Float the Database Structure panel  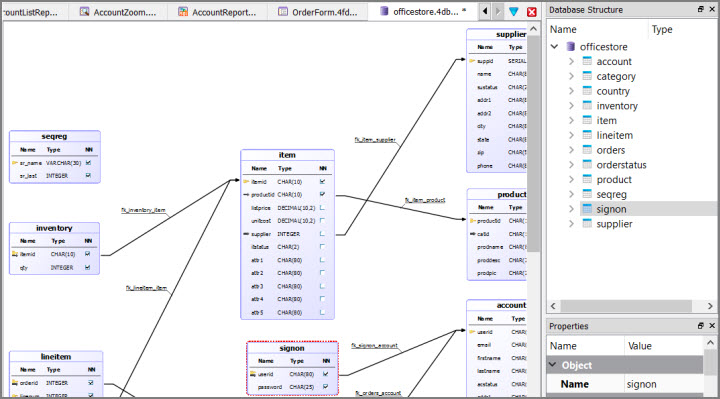pyautogui.click(x=700, y=9)
